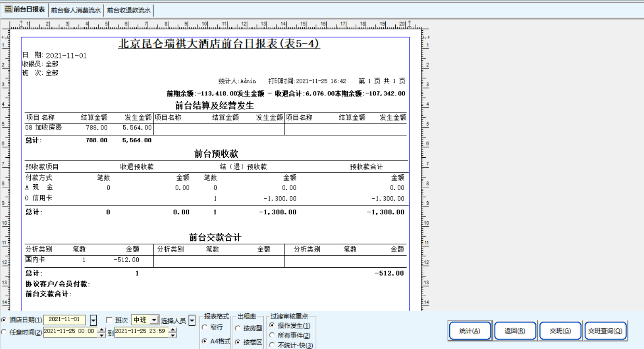Image resolution: width=644 pixels, height=349 pixels.
Task: Enable the 班次 checkbox
Action: coord(109,320)
